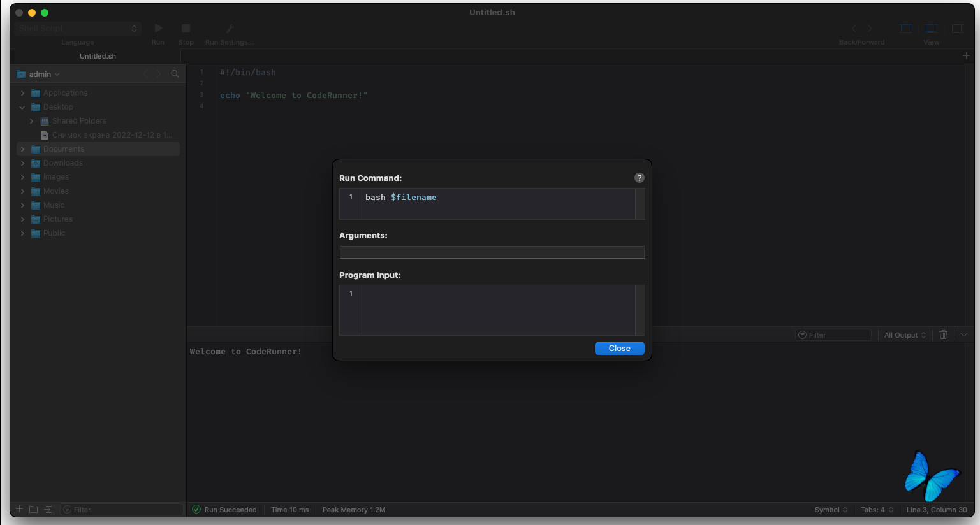Viewport: 980px width, 525px height.
Task: Click the #!/bin/bash line in editor
Action: (x=248, y=73)
